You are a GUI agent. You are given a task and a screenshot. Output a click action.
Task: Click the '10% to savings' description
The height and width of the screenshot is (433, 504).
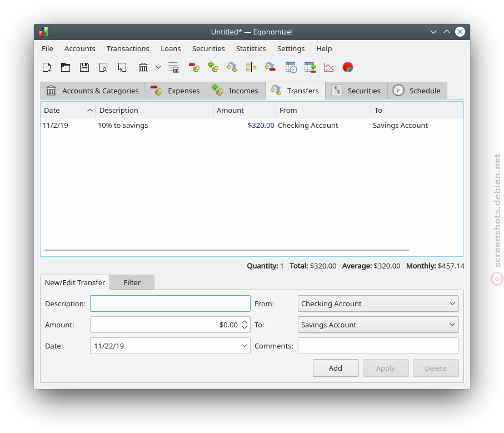tap(123, 126)
